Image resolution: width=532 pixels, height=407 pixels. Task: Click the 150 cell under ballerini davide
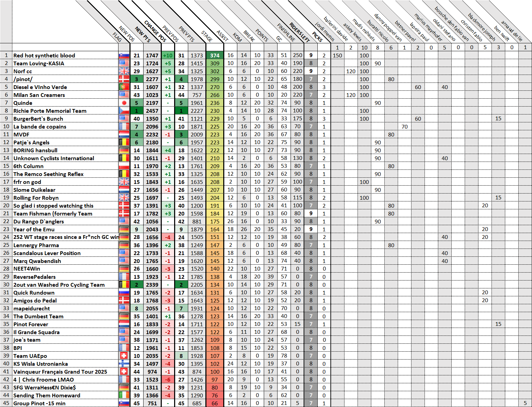pos(337,55)
